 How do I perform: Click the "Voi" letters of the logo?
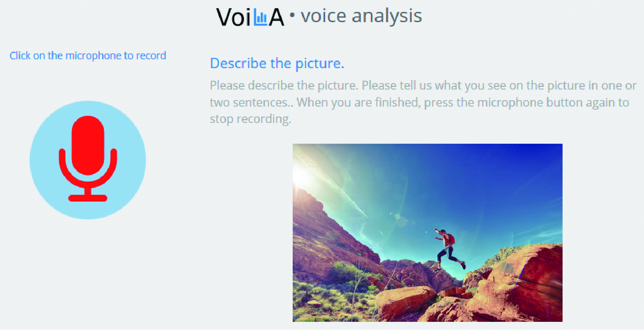tap(234, 17)
